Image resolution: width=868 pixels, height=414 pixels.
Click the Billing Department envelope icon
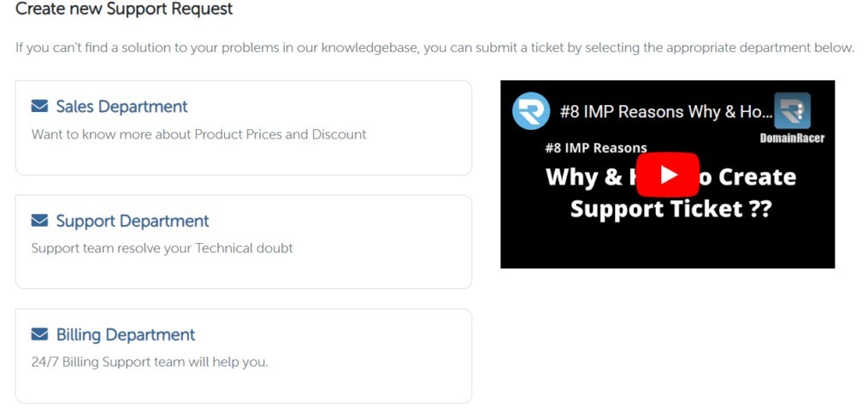point(39,334)
